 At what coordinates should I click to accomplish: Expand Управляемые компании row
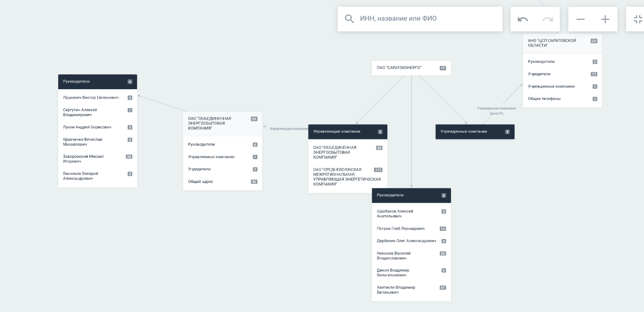point(223,157)
